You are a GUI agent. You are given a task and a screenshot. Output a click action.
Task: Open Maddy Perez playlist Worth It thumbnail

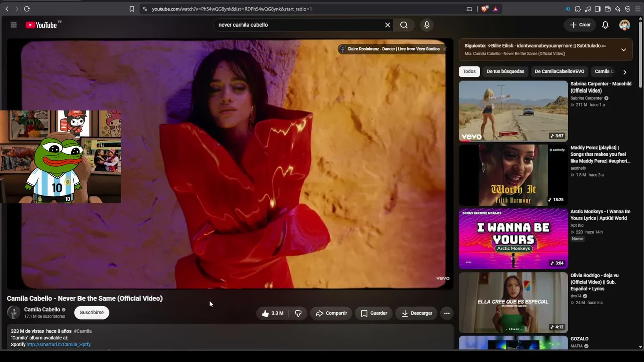tap(513, 175)
